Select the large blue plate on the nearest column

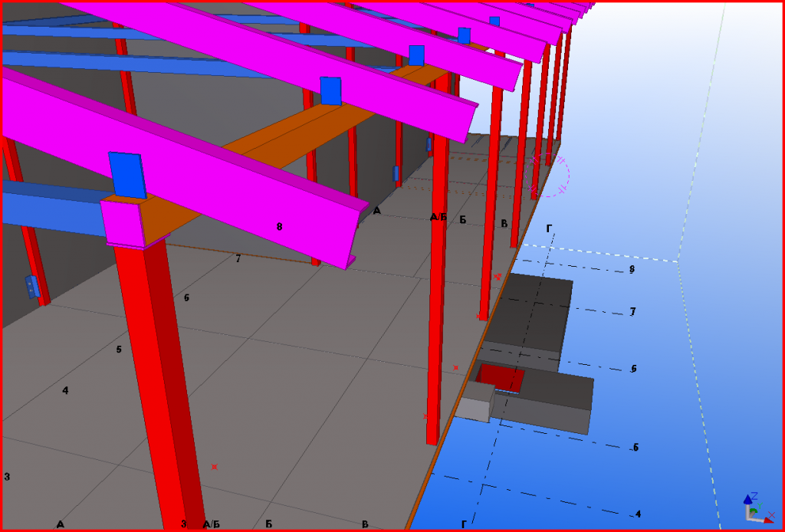(128, 175)
